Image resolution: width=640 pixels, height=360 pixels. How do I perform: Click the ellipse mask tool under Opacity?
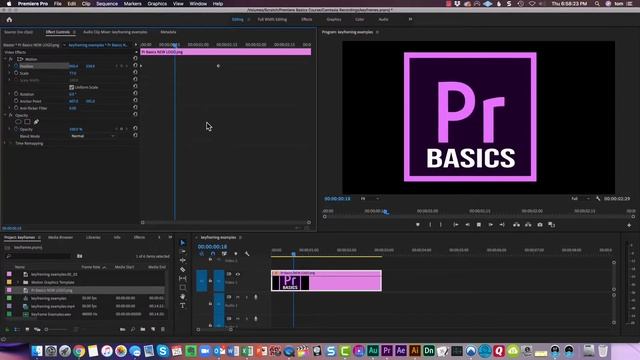(x=18, y=122)
